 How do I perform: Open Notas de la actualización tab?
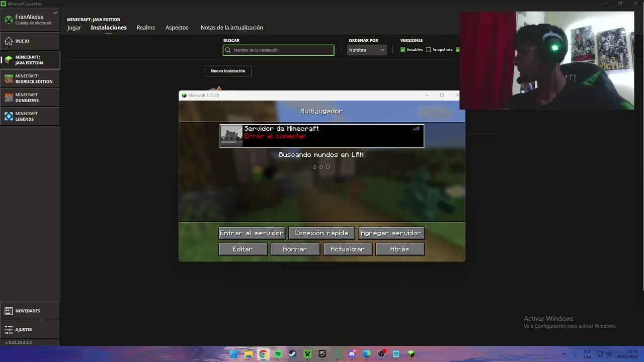(x=232, y=28)
